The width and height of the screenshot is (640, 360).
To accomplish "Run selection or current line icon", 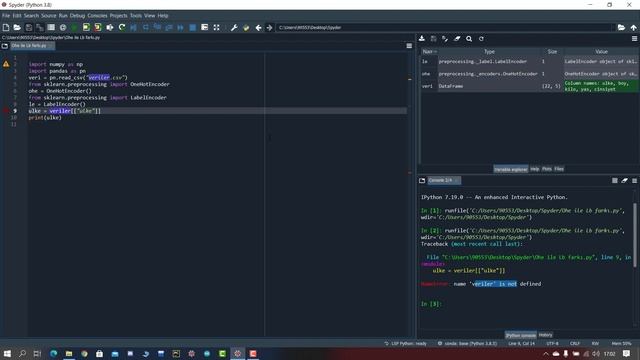I will click(110, 27).
